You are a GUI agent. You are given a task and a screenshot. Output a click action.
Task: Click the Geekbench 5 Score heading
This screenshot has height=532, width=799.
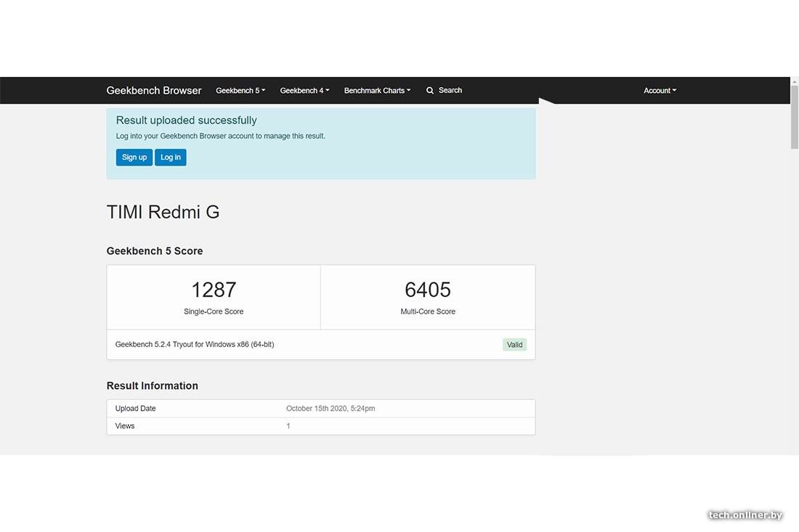[155, 251]
